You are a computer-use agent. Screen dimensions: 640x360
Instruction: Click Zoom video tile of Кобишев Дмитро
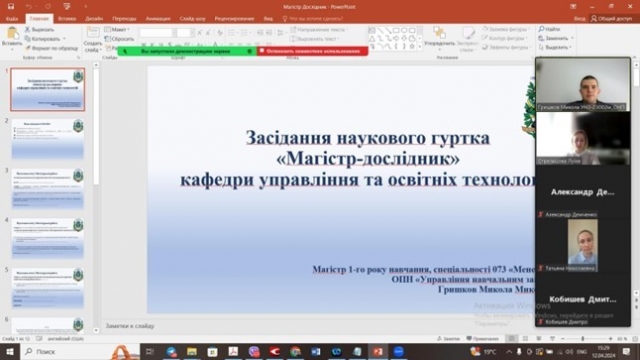click(x=583, y=300)
